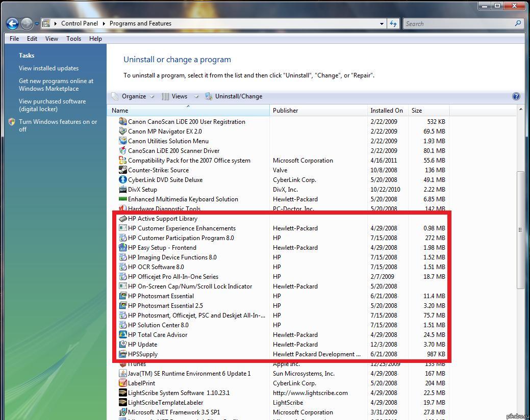Screen dimensions: 530x420
Task: Click the Back navigation arrow button
Action: click(13, 23)
